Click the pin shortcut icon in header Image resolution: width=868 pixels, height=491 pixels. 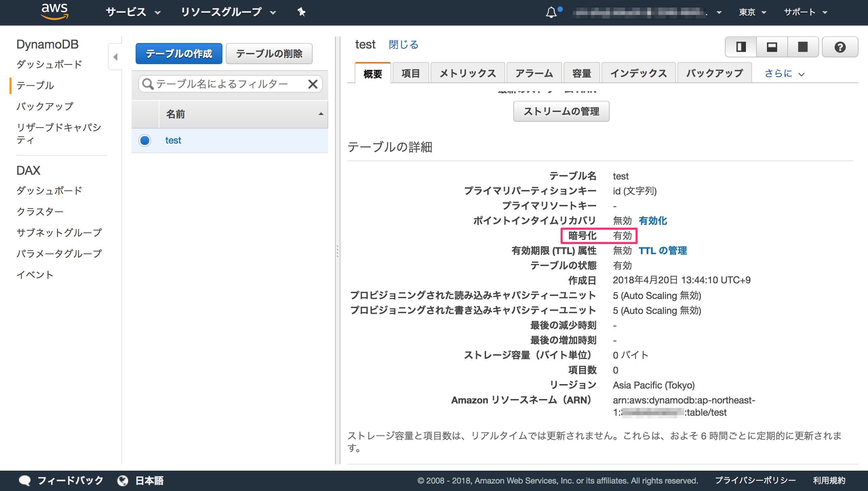tap(301, 13)
